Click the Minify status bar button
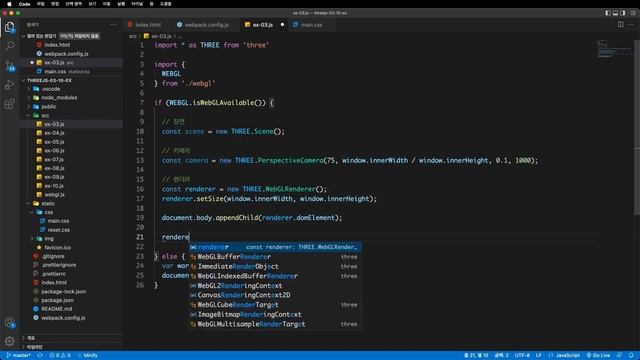Image resolution: width=640 pixels, height=360 pixels. point(87,356)
